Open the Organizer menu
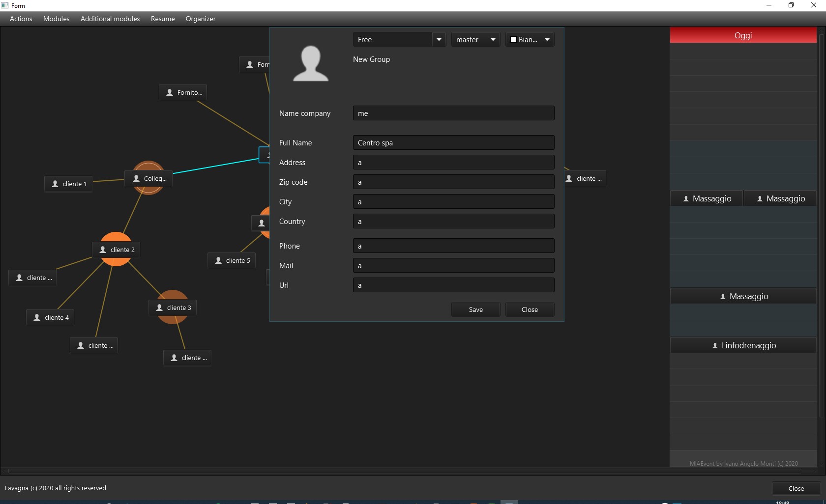Image resolution: width=826 pixels, height=504 pixels. (201, 19)
